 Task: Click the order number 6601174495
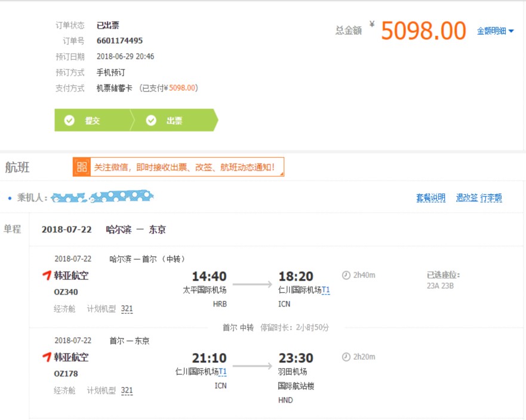tap(119, 41)
